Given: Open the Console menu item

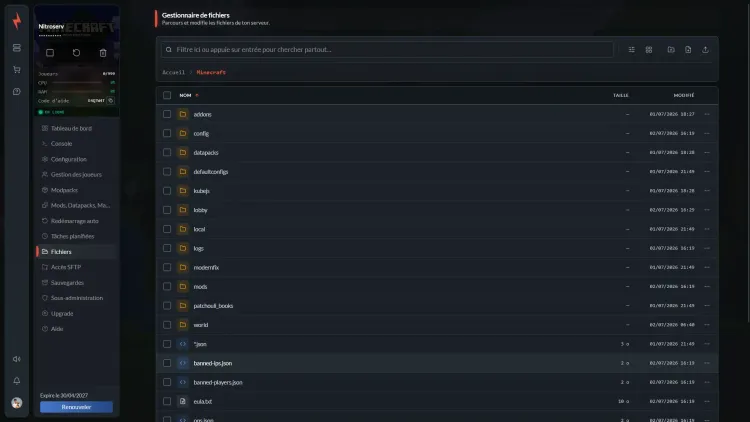Looking at the screenshot, I should [x=77, y=144].
